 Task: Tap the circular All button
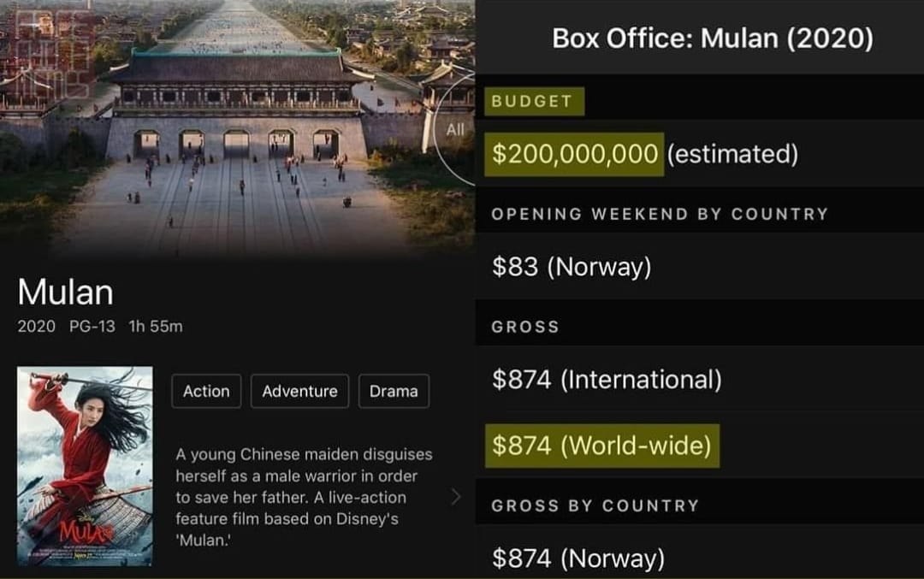click(x=454, y=130)
